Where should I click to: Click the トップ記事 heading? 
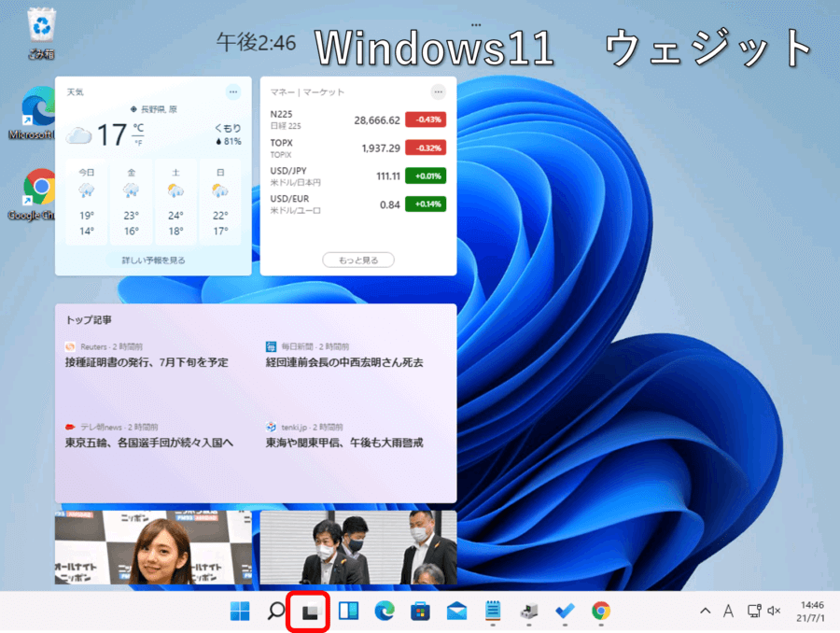coord(89,320)
